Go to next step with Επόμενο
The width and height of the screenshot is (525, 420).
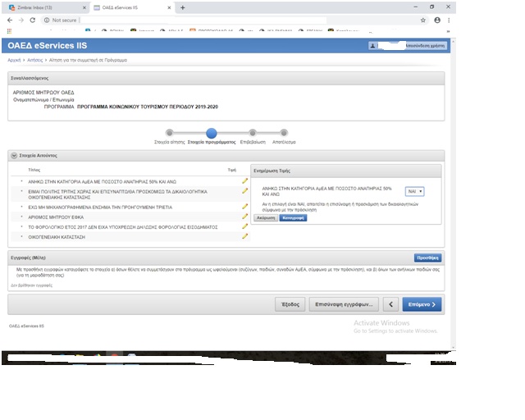click(423, 304)
